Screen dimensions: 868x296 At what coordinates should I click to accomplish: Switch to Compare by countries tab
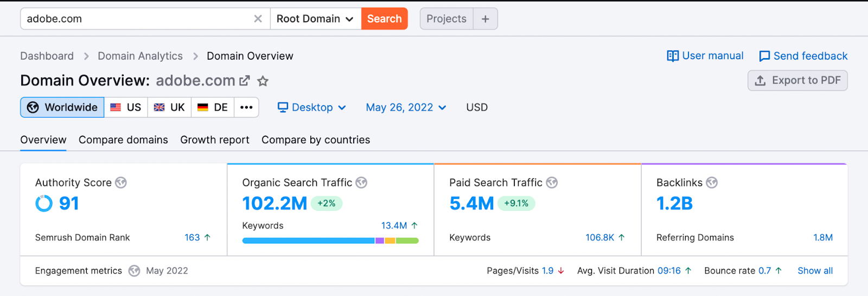point(316,140)
